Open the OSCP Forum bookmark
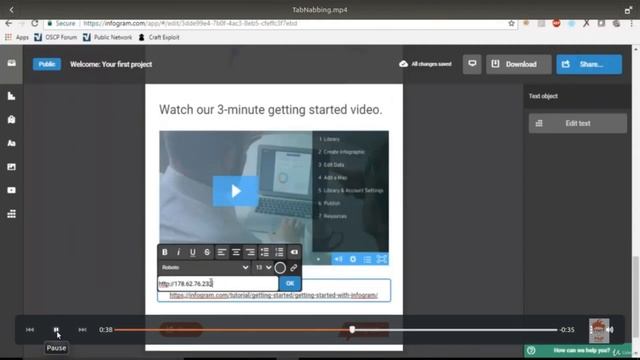The height and width of the screenshot is (360, 640). click(x=56, y=37)
